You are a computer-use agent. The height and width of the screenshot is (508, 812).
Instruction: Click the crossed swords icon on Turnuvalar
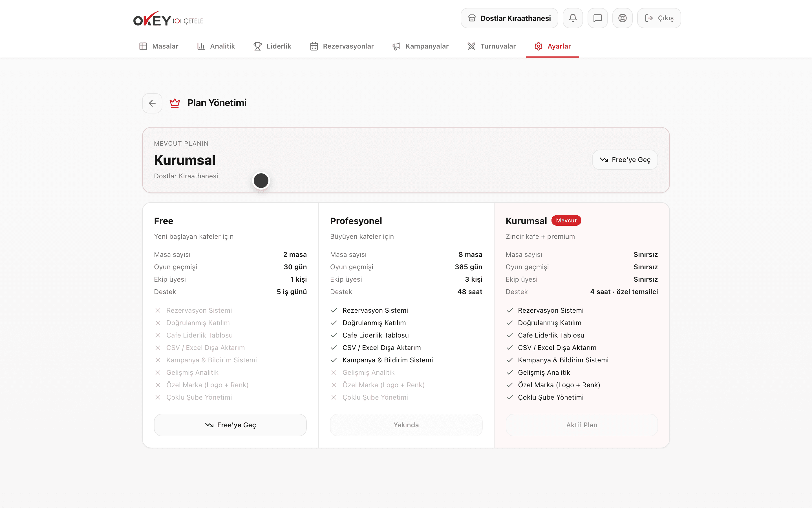[471, 46]
